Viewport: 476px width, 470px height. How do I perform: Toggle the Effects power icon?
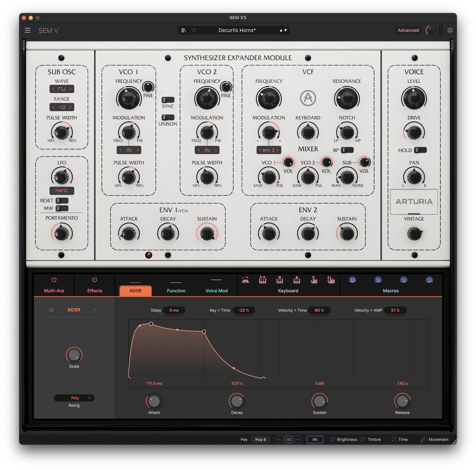pyautogui.click(x=95, y=280)
